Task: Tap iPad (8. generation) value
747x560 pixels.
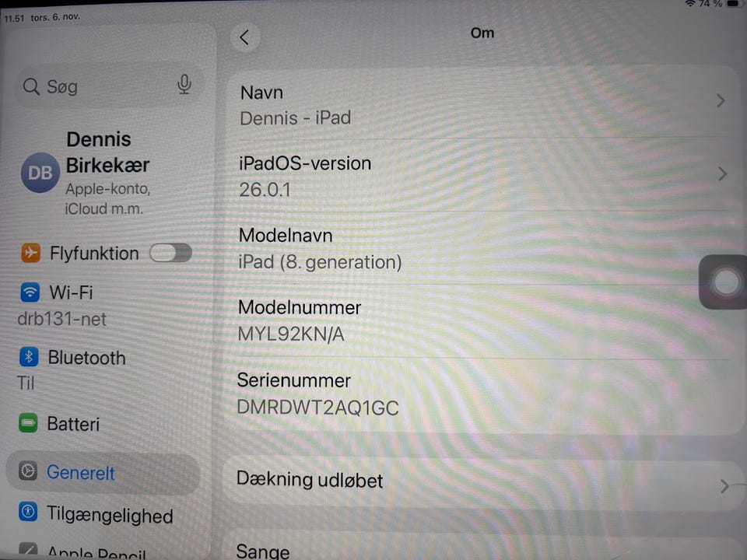Action: (320, 262)
